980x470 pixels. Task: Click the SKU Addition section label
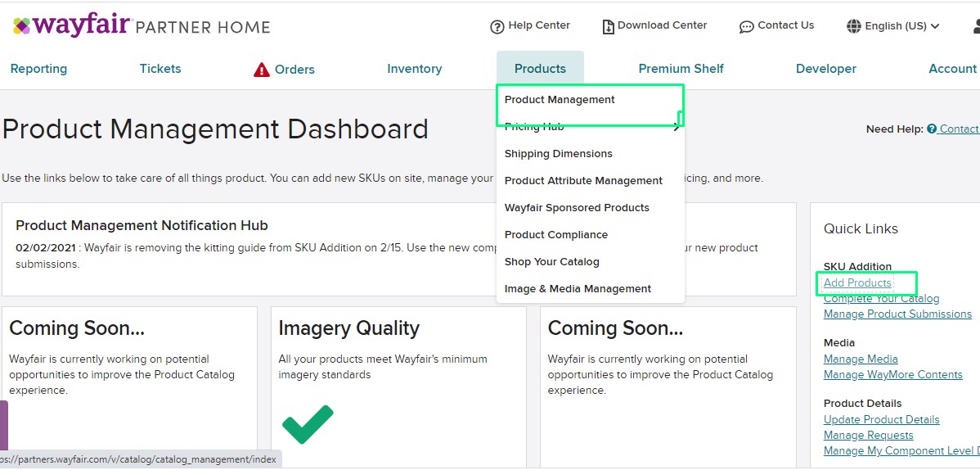click(x=857, y=267)
